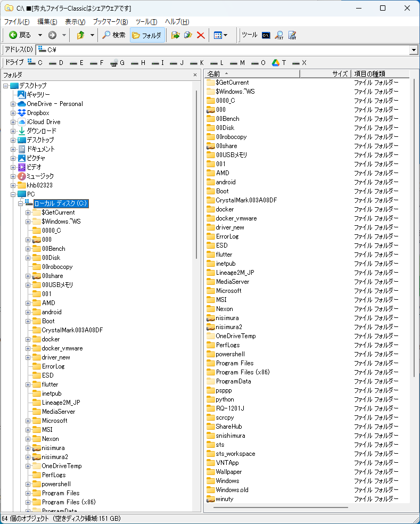Screen dimensions: 420x524
Task: Click the file list horizontal scrollbar
Action: click(281, 507)
